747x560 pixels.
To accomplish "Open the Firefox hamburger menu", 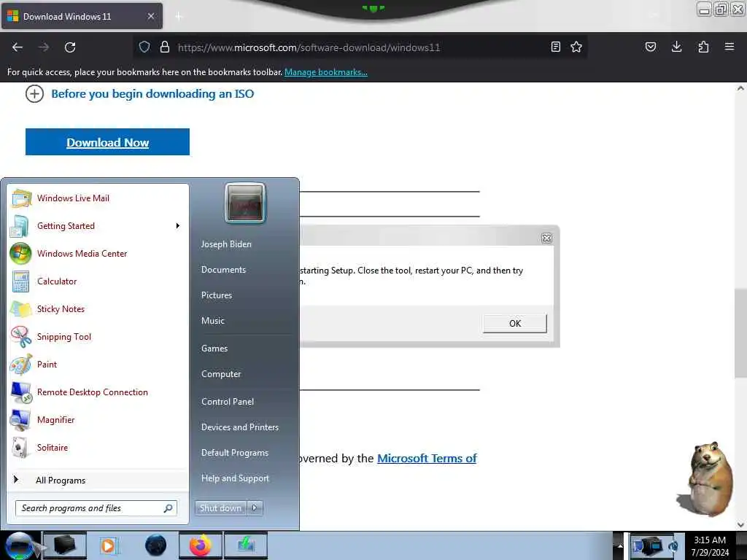I will 729,47.
